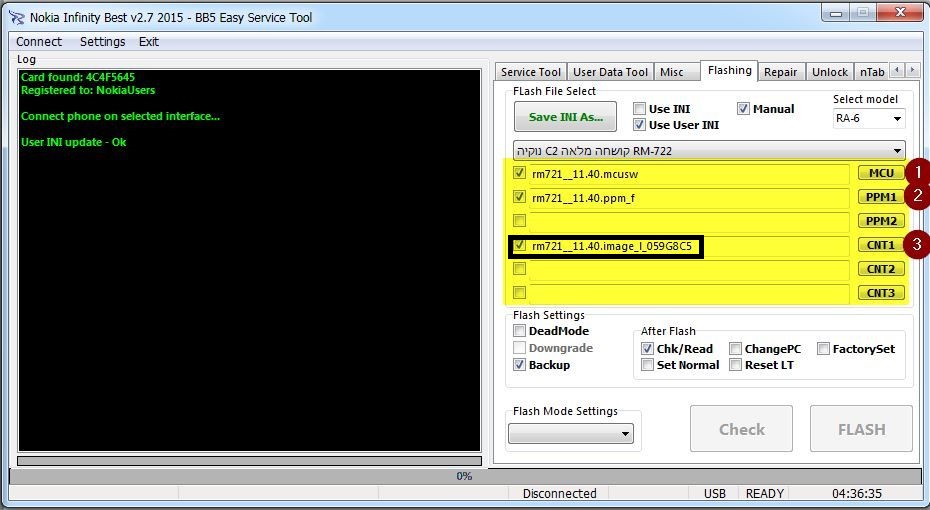Screen dimensions: 930x510
Task: Click the log progress bar below the console
Action: [x=249, y=461]
